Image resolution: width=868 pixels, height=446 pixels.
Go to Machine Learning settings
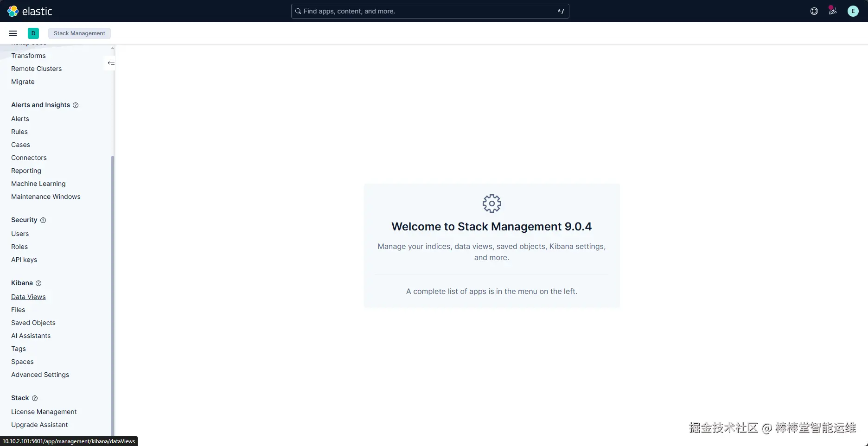(x=38, y=184)
